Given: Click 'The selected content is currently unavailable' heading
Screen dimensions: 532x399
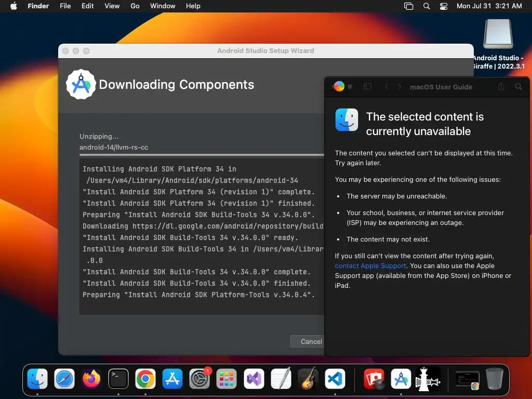Looking at the screenshot, I should coord(425,124).
